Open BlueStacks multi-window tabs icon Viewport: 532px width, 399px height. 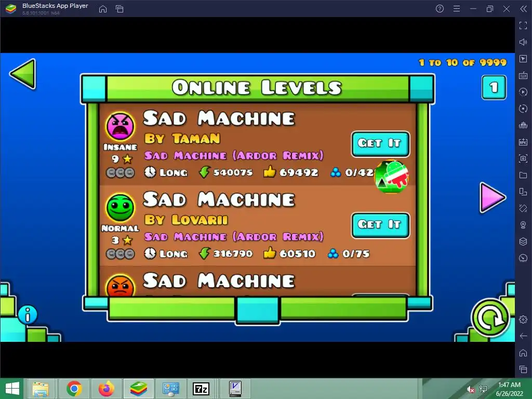coord(119,9)
